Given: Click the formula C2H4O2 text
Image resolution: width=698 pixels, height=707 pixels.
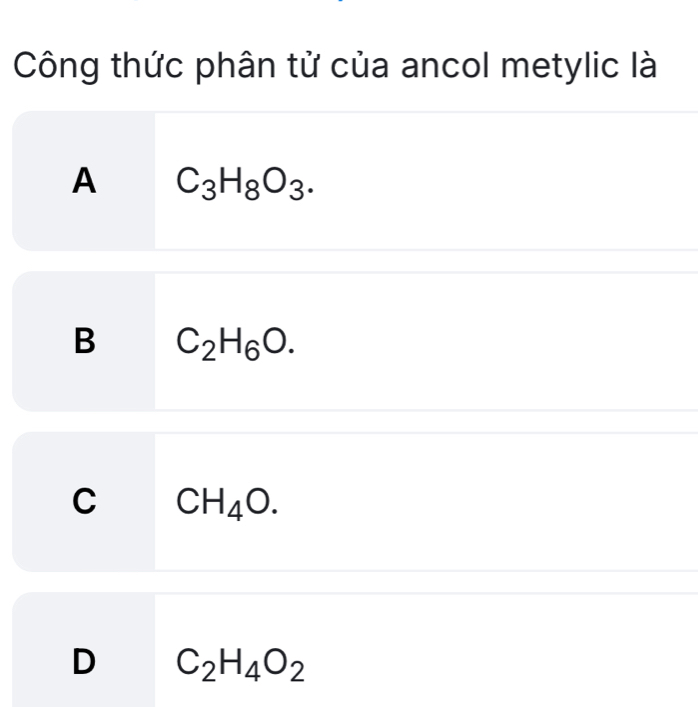Looking at the screenshot, I should tap(235, 662).
